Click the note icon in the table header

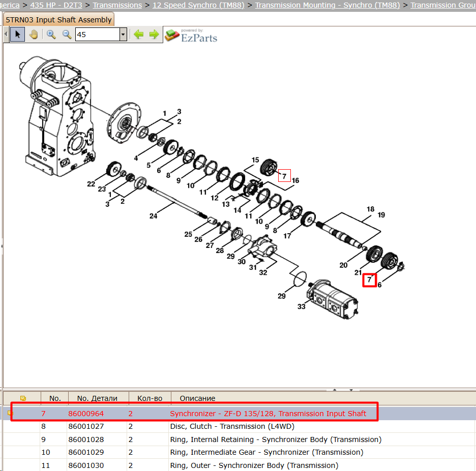(x=23, y=398)
